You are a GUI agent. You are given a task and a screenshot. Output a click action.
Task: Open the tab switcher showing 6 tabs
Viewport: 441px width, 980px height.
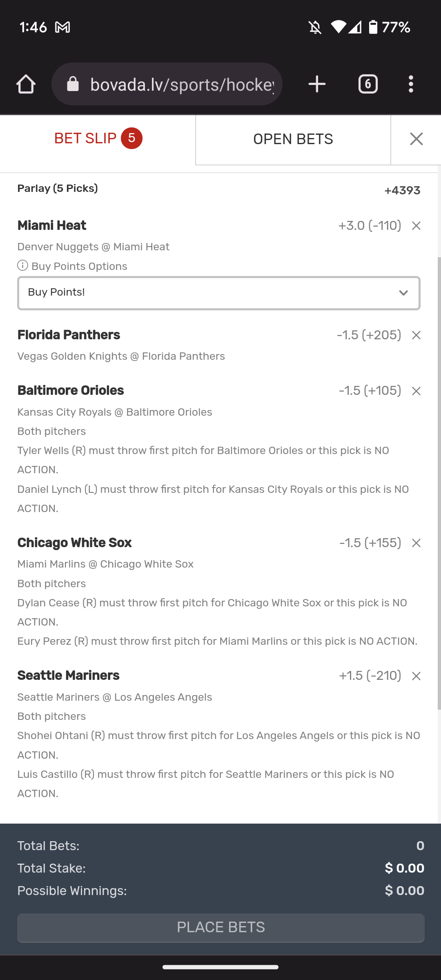pyautogui.click(x=368, y=85)
